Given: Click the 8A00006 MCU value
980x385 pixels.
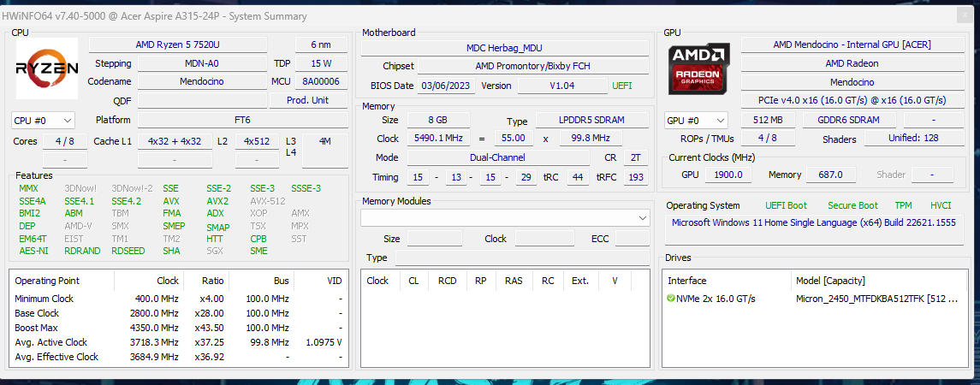Looking at the screenshot, I should [322, 82].
